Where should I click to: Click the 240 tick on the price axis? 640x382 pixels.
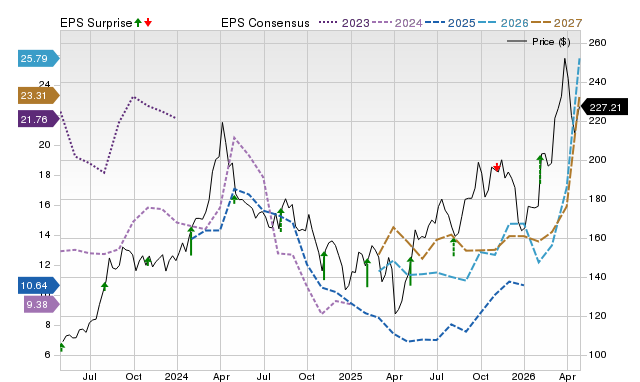597,82
